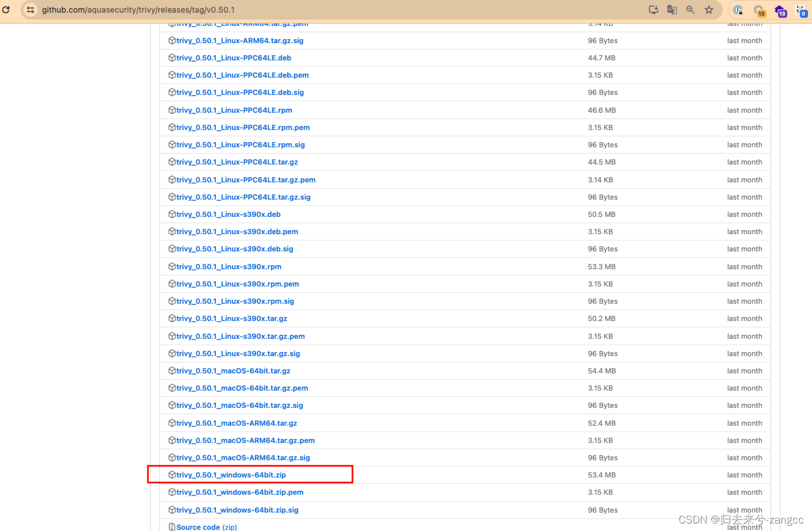Click package icon beside Linux-s390x.rpm
Viewport: 812px width, 531px height.
pyautogui.click(x=172, y=267)
